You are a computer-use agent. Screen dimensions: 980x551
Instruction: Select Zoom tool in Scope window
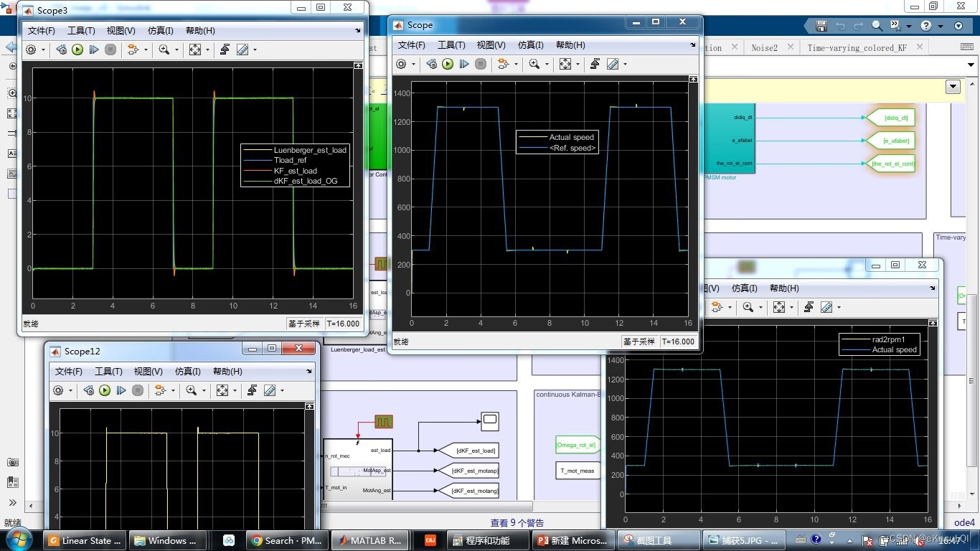click(x=534, y=64)
